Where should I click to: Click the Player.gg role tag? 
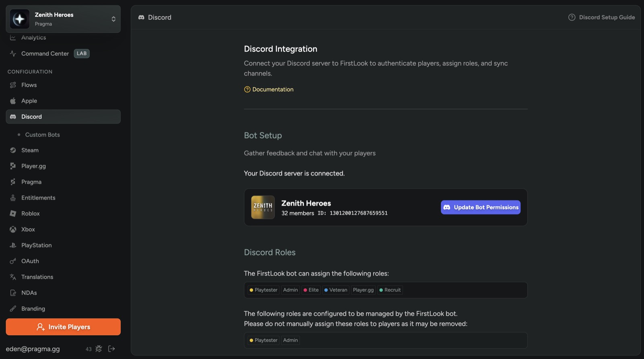click(363, 290)
